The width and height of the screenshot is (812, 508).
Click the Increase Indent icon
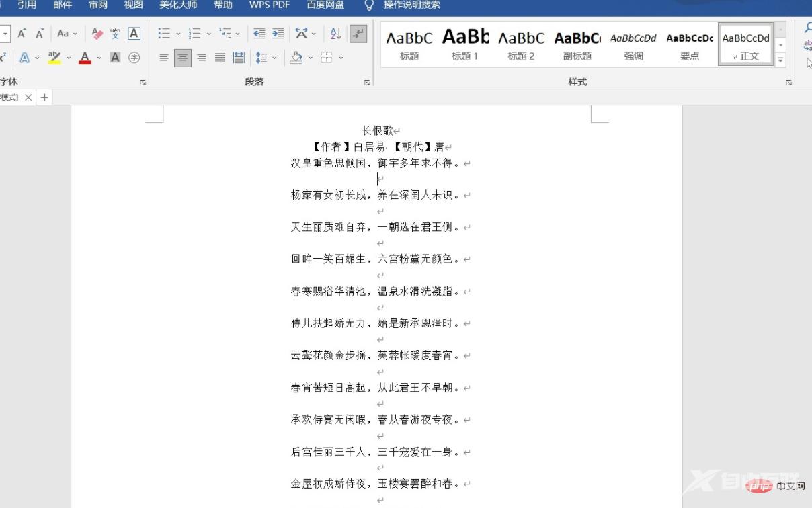(278, 34)
